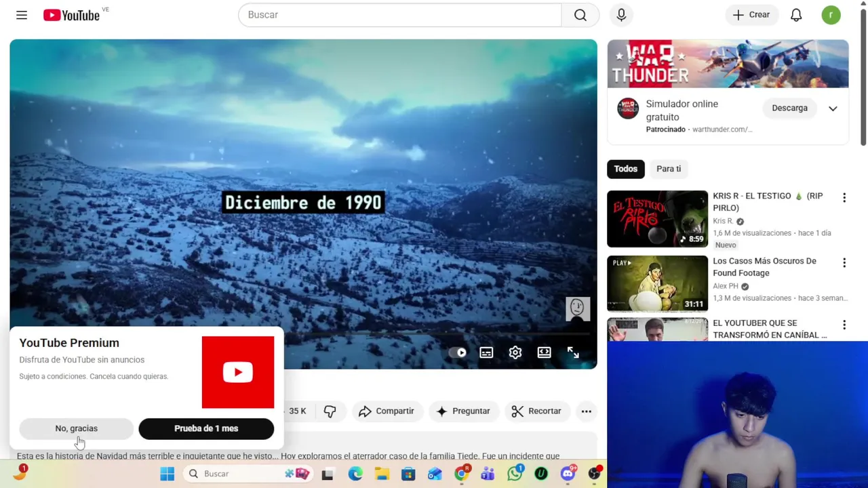The width and height of the screenshot is (868, 488).
Task: Open Los Casos Más Oscuros De Found Footage title
Action: tap(764, 267)
